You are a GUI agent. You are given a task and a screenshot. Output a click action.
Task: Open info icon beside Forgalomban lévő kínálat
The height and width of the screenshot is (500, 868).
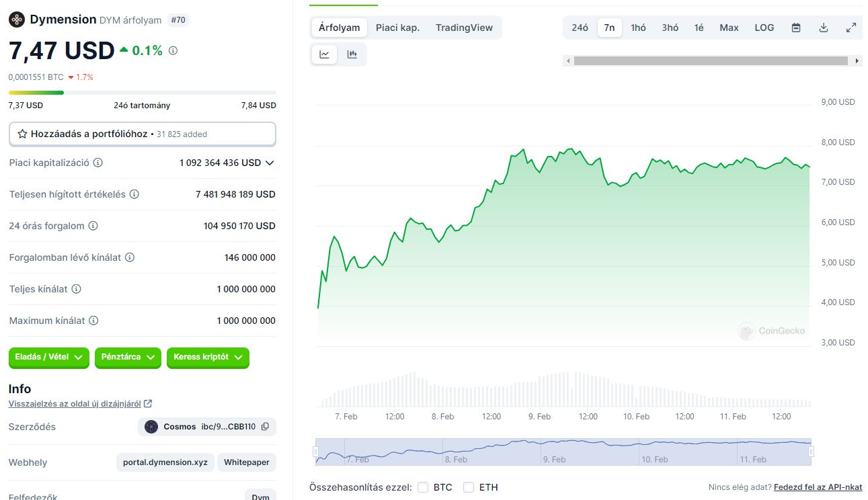pos(130,257)
